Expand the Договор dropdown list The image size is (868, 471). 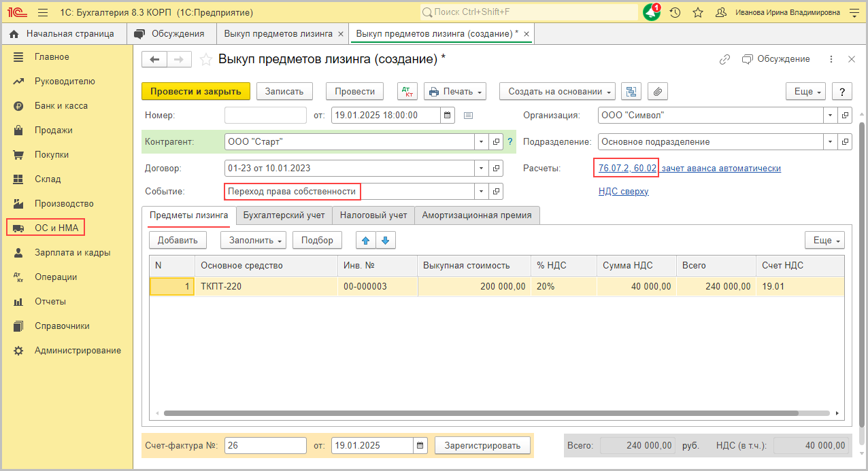[x=482, y=167]
